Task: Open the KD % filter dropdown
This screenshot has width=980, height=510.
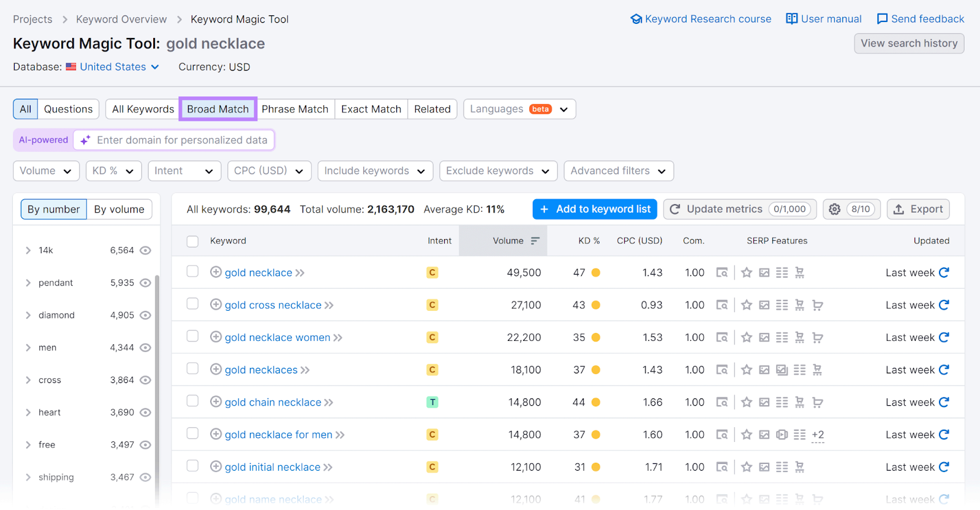Action: [113, 171]
